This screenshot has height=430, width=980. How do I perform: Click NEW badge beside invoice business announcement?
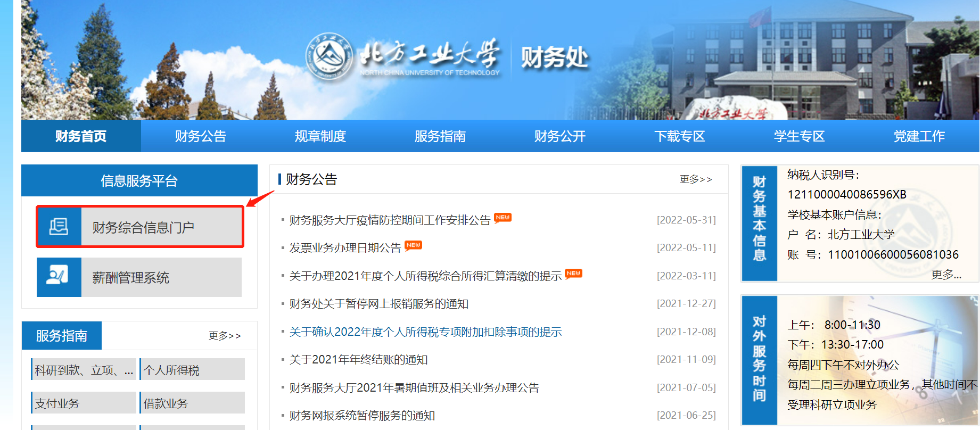[413, 245]
